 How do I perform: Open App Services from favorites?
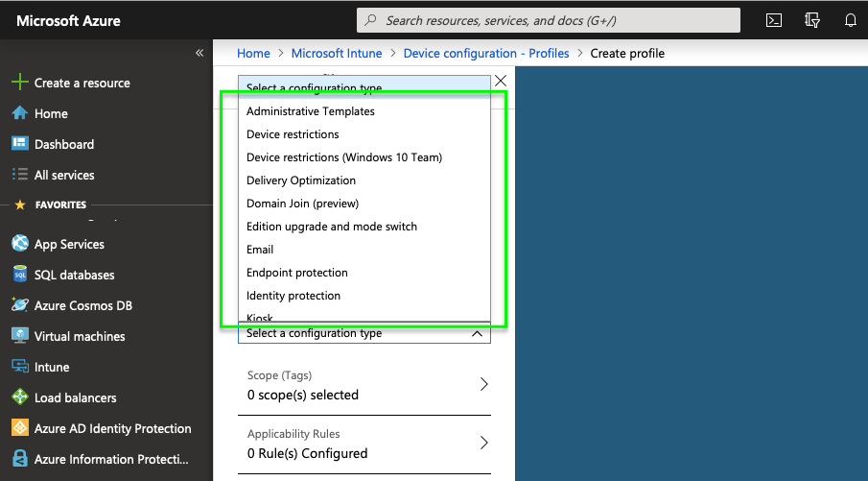click(69, 245)
